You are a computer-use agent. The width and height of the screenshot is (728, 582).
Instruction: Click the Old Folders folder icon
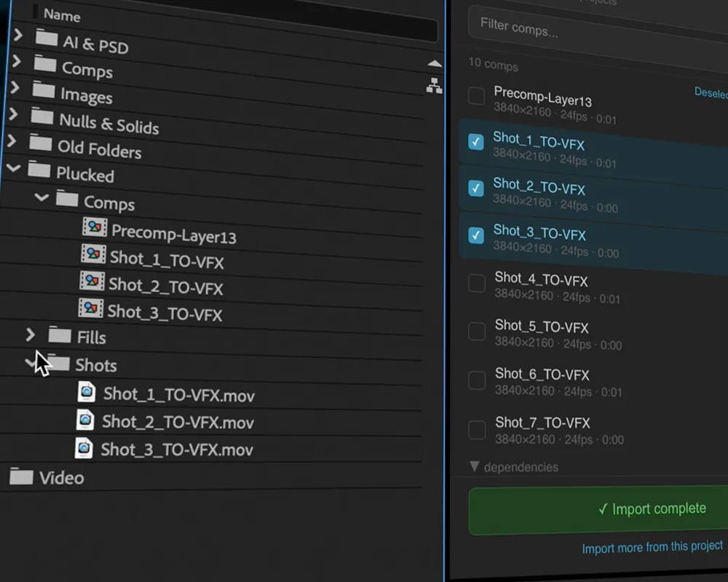[x=40, y=142]
